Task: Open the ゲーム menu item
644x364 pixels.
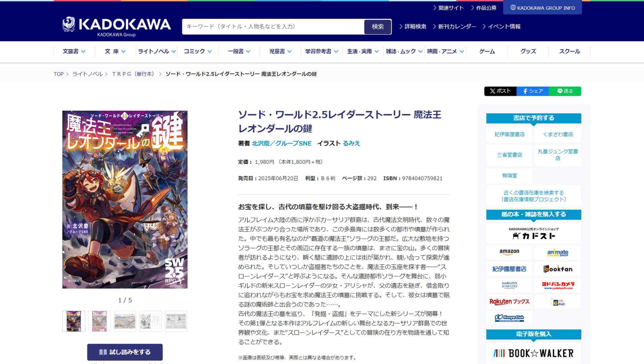Action: click(x=487, y=51)
